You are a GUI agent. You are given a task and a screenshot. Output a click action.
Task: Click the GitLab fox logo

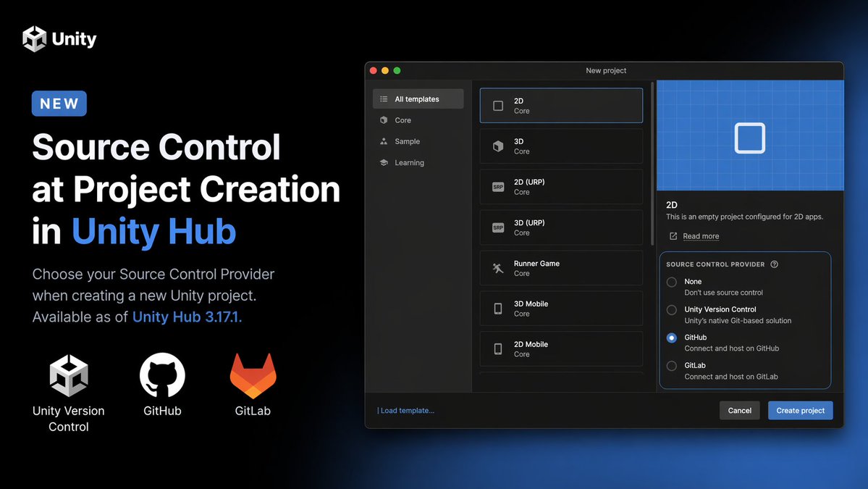[x=253, y=376]
